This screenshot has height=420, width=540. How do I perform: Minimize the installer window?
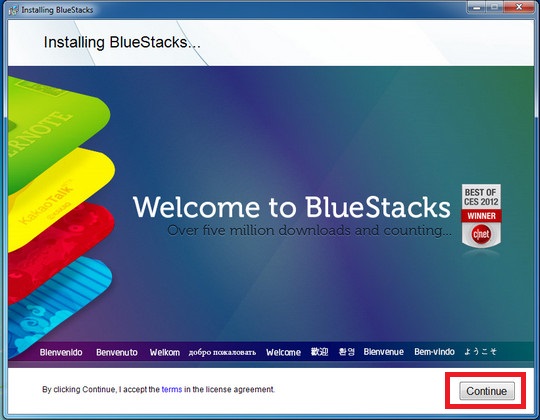(x=477, y=7)
